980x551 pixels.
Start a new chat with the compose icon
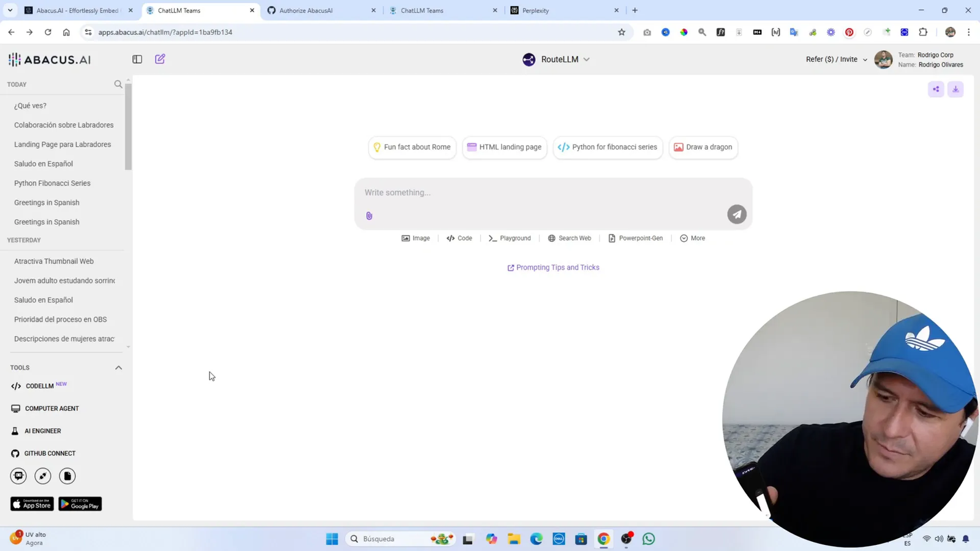coord(160,59)
